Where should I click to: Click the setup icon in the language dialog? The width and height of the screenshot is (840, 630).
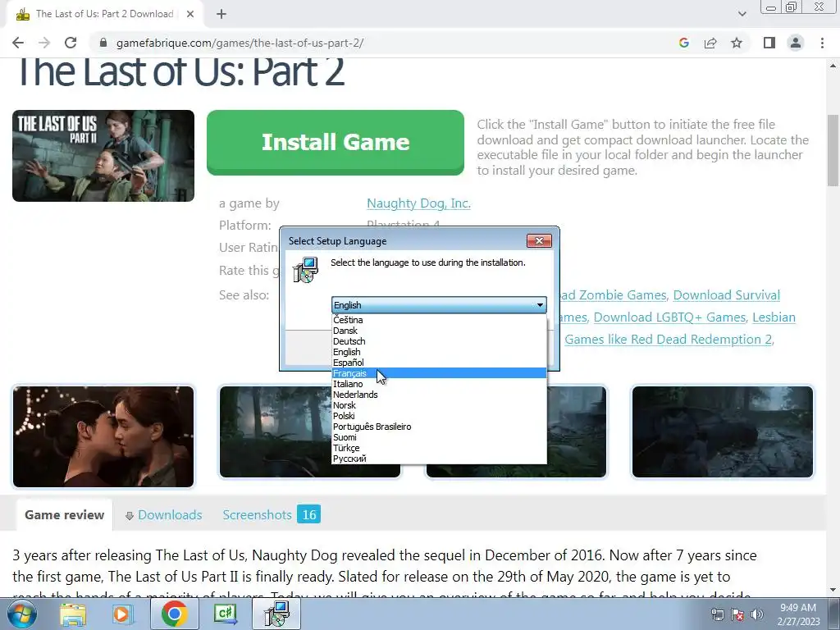pyautogui.click(x=305, y=269)
